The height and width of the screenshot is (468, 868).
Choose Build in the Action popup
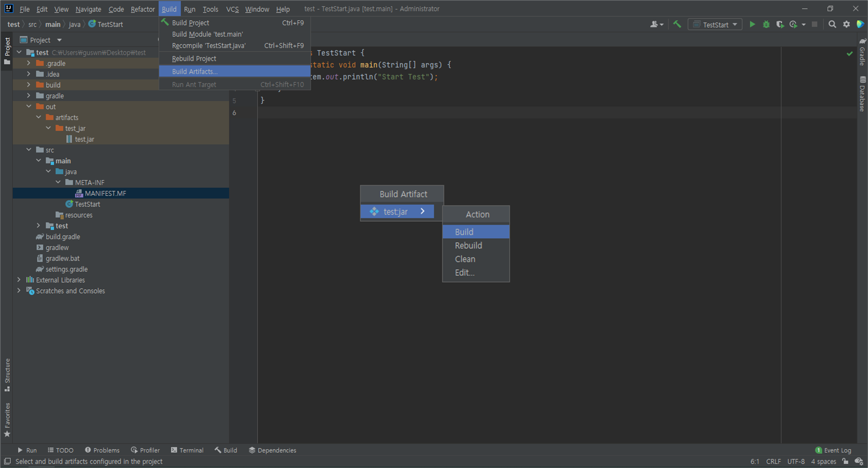coord(476,232)
